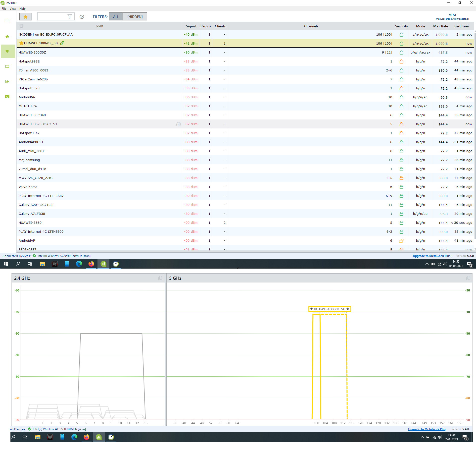Sort by the Mode column header
The height and width of the screenshot is (460, 476).
(x=421, y=26)
